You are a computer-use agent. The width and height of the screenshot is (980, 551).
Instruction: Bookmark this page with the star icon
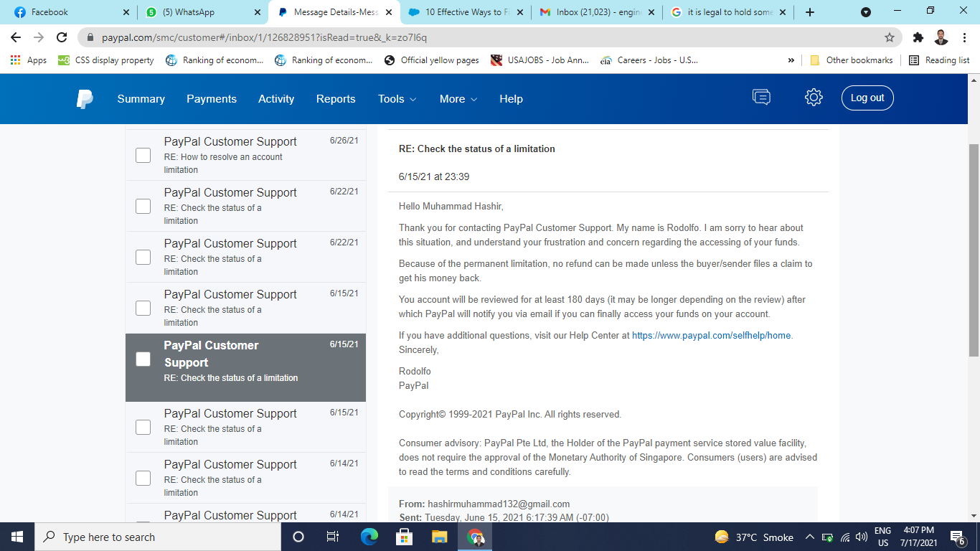(890, 37)
